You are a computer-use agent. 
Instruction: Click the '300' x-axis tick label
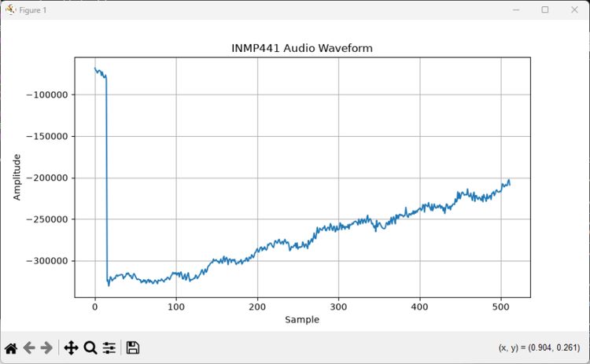pyautogui.click(x=338, y=307)
